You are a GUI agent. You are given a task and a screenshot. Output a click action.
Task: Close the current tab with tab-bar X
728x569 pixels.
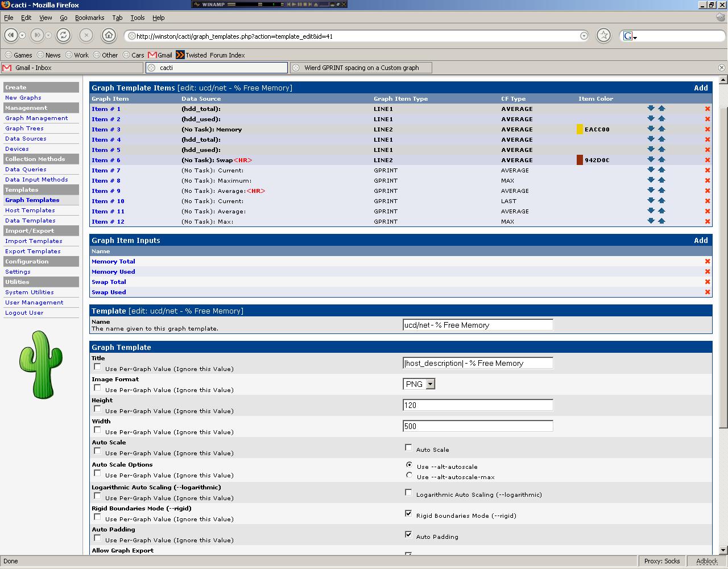coord(721,68)
